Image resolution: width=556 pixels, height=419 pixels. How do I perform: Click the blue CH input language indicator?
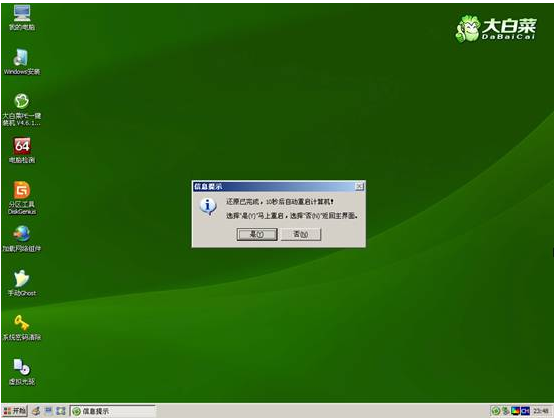pyautogui.click(x=526, y=411)
